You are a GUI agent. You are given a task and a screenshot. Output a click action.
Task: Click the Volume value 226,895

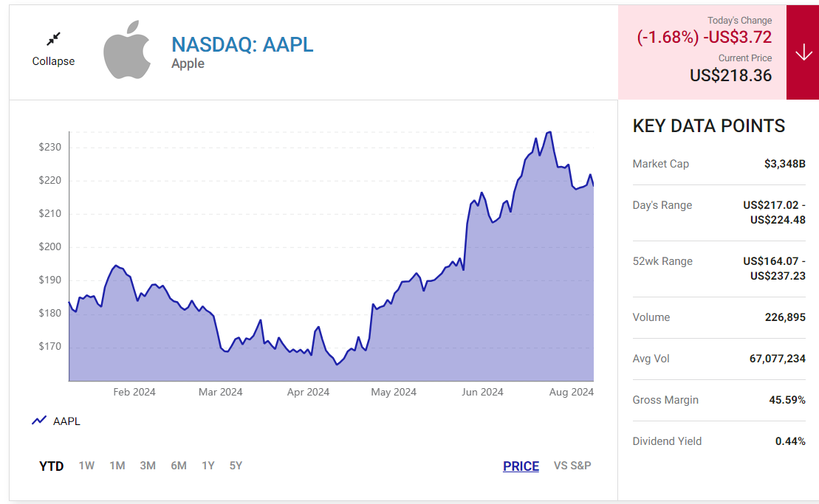[x=785, y=317]
